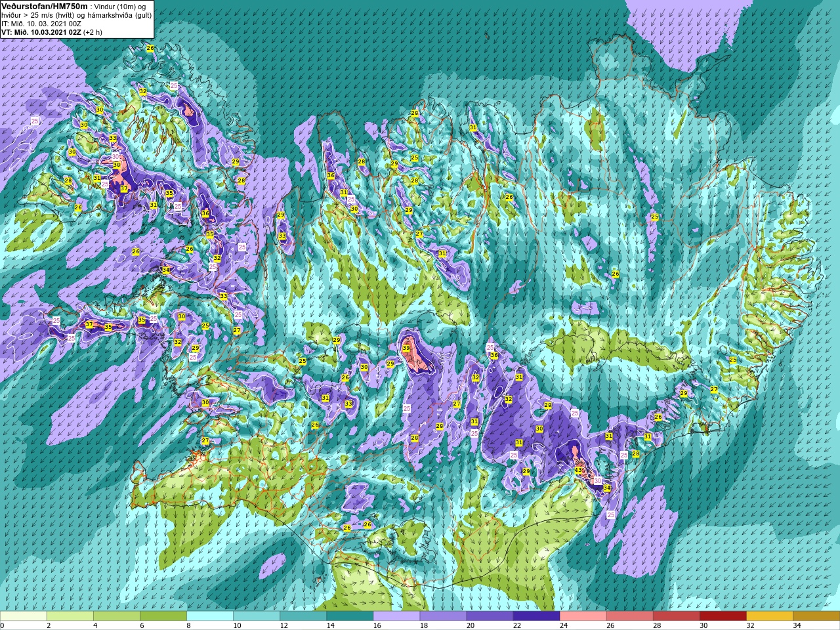Click the 8–10 m/s pale cyan legend swatch

pos(210,616)
